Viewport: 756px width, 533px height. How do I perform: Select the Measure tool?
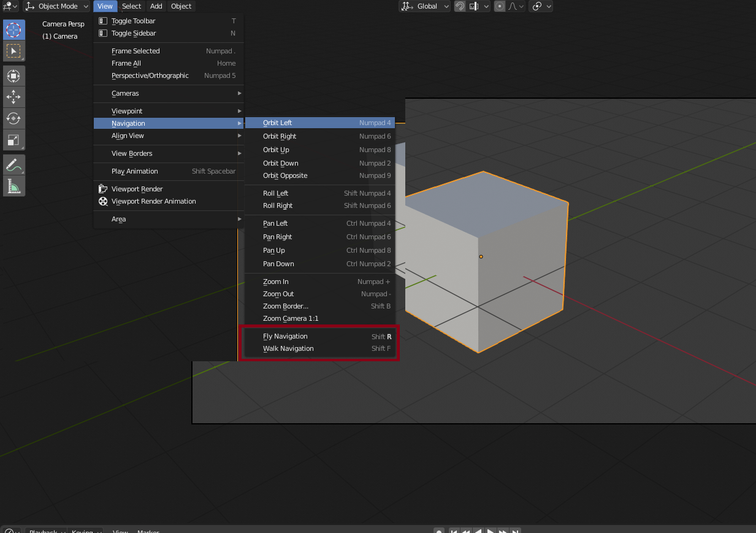click(x=13, y=185)
